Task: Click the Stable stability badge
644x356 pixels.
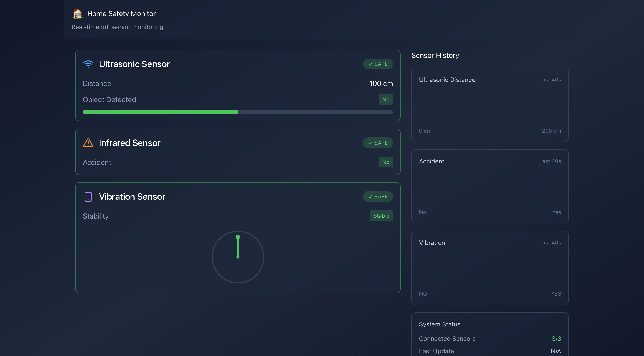Action: click(381, 216)
